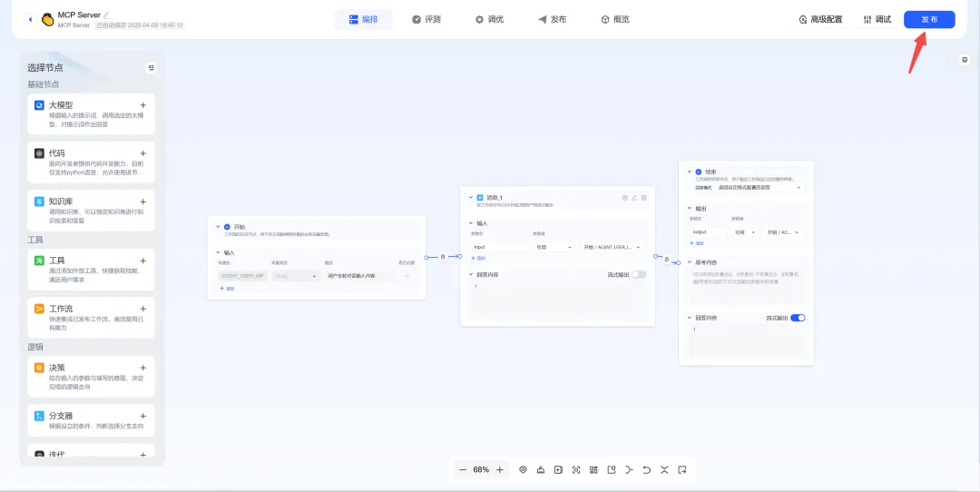Delete the connection between 消息_1 and 结束

(666, 260)
